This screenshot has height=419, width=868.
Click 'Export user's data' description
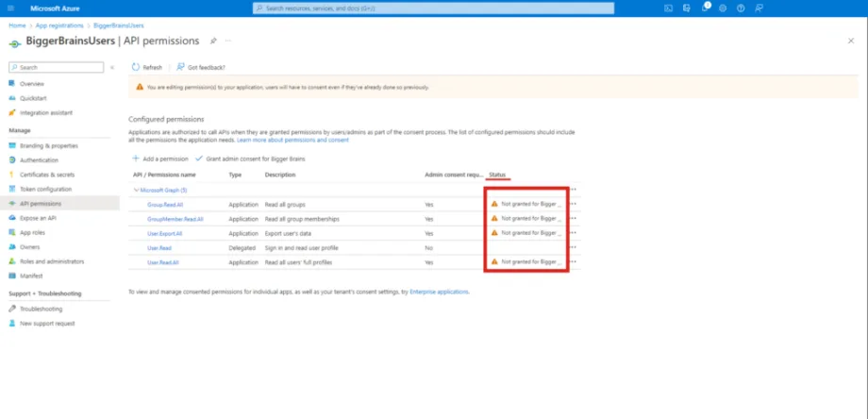click(x=289, y=234)
